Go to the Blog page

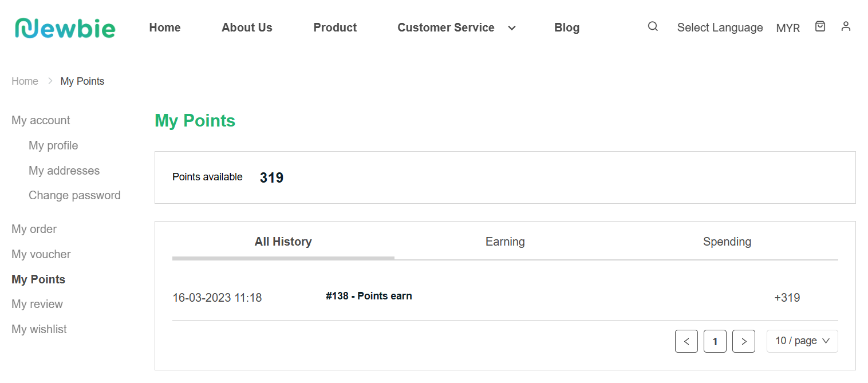[567, 27]
